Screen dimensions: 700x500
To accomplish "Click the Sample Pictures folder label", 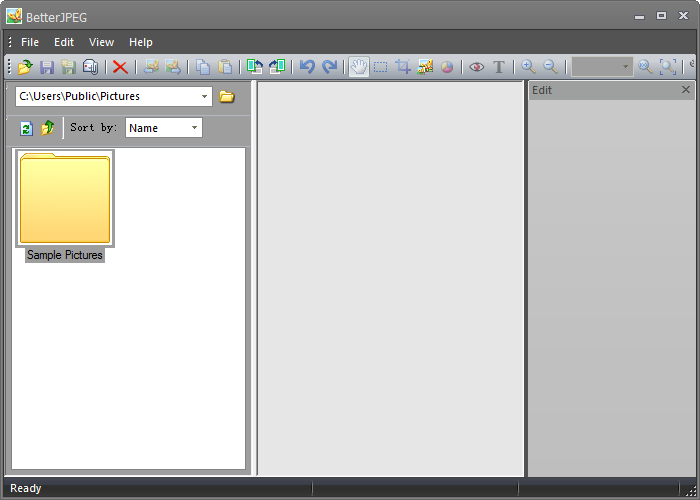I will tap(65, 255).
